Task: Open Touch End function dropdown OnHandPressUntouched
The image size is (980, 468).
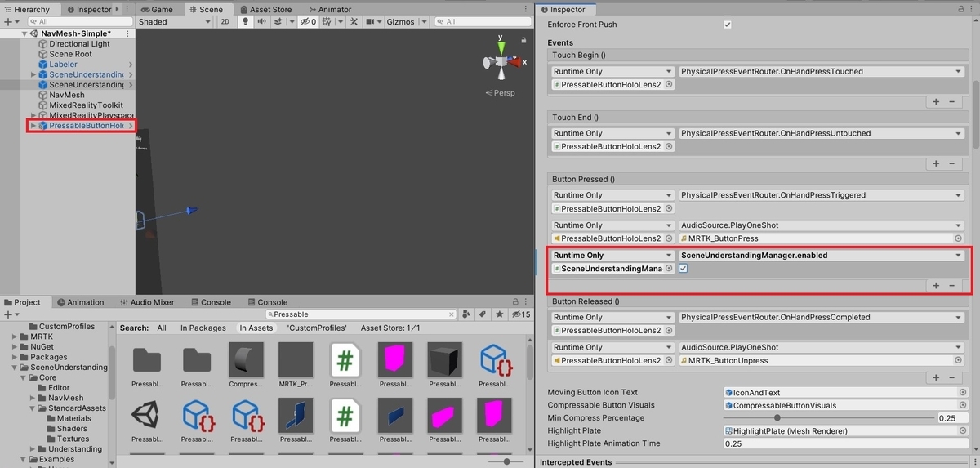Action: pyautogui.click(x=822, y=133)
